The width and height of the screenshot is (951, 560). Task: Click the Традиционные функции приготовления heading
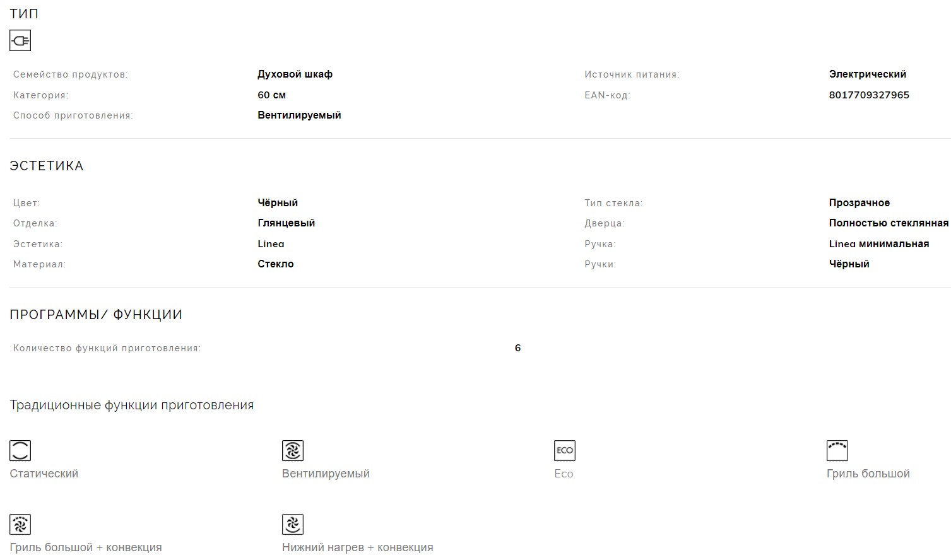click(131, 405)
